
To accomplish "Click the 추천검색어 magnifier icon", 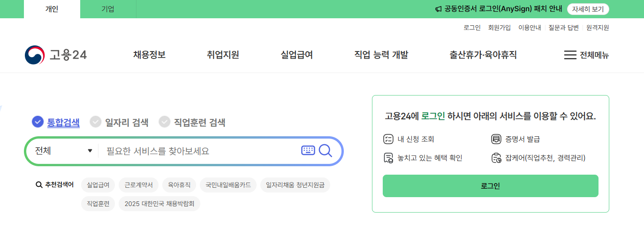I will 39,185.
